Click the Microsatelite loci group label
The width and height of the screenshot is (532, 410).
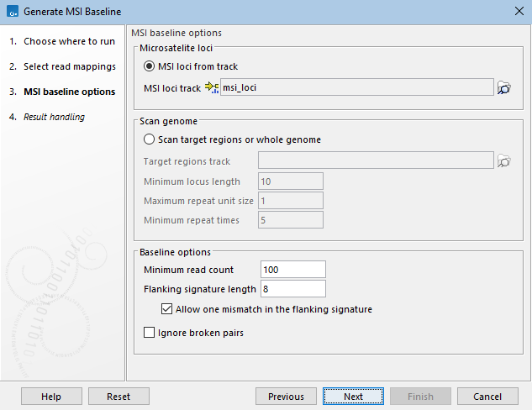coord(176,48)
